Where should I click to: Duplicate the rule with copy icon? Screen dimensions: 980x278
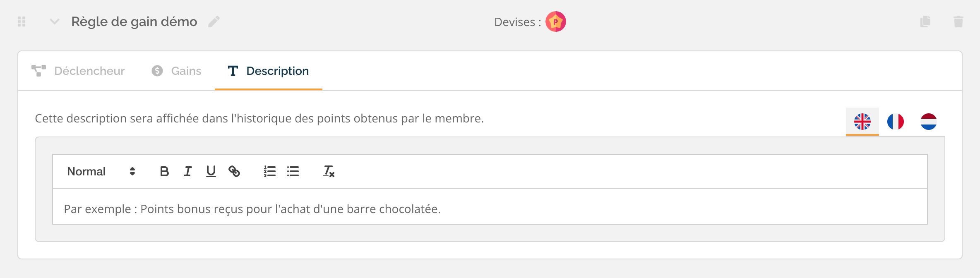(925, 22)
